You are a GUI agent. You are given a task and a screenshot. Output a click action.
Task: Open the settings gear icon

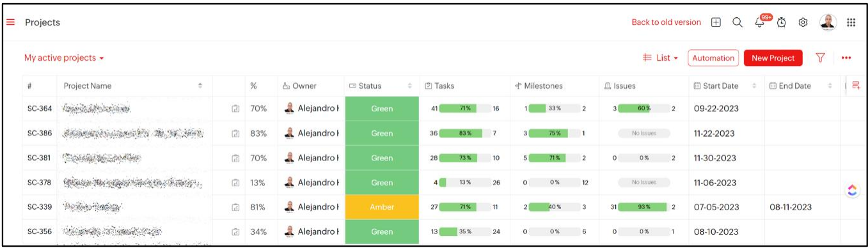[x=803, y=22]
